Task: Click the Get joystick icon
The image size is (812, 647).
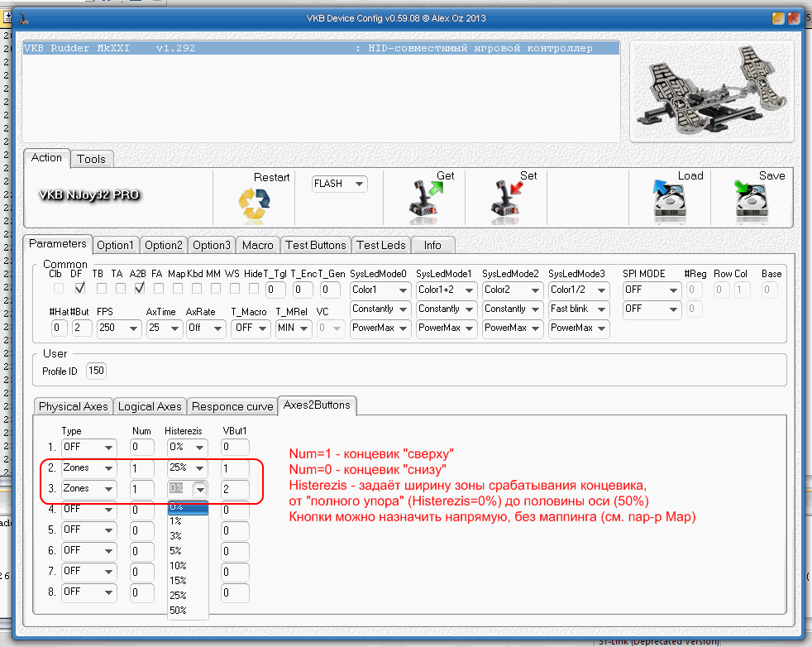Action: 426,198
